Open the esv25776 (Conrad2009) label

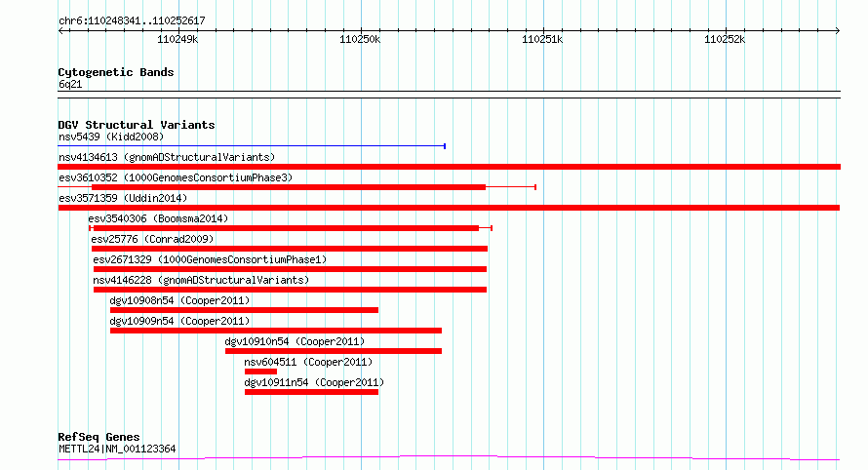tap(152, 239)
